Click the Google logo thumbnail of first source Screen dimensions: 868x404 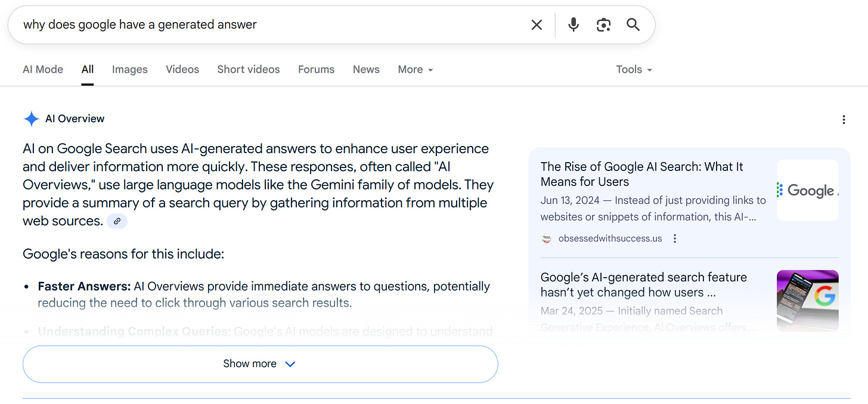[x=807, y=190]
